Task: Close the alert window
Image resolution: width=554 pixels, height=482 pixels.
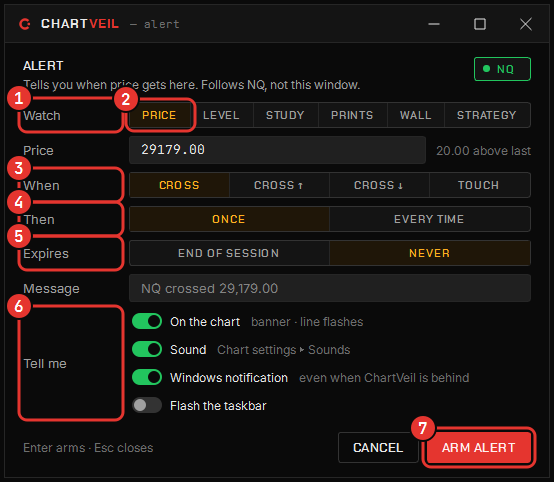Action: pyautogui.click(x=526, y=24)
